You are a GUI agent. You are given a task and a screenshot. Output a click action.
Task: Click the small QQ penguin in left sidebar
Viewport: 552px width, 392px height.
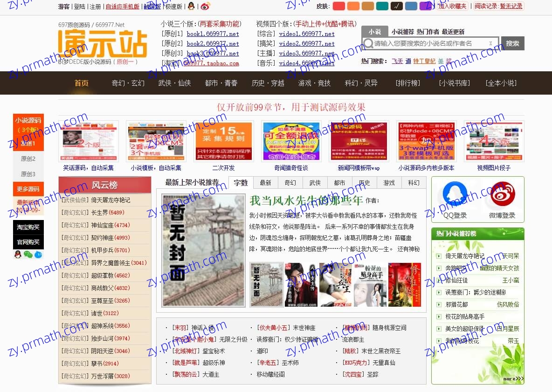(18, 254)
